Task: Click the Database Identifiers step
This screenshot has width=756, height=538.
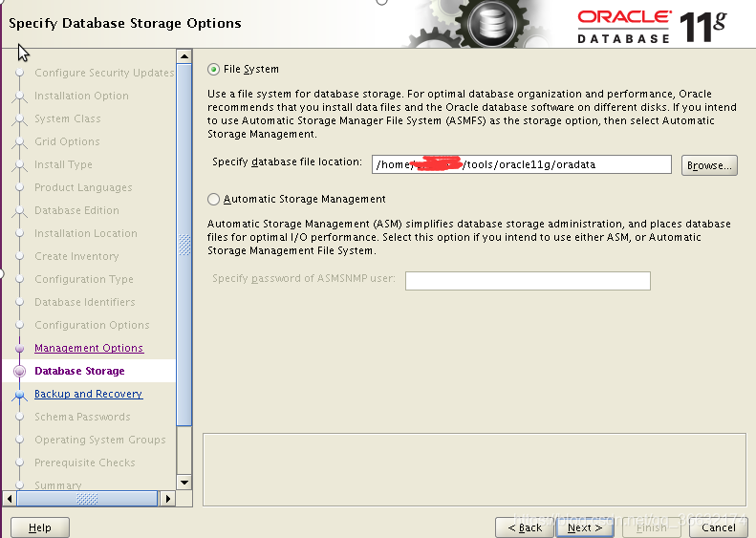Action: tap(85, 302)
